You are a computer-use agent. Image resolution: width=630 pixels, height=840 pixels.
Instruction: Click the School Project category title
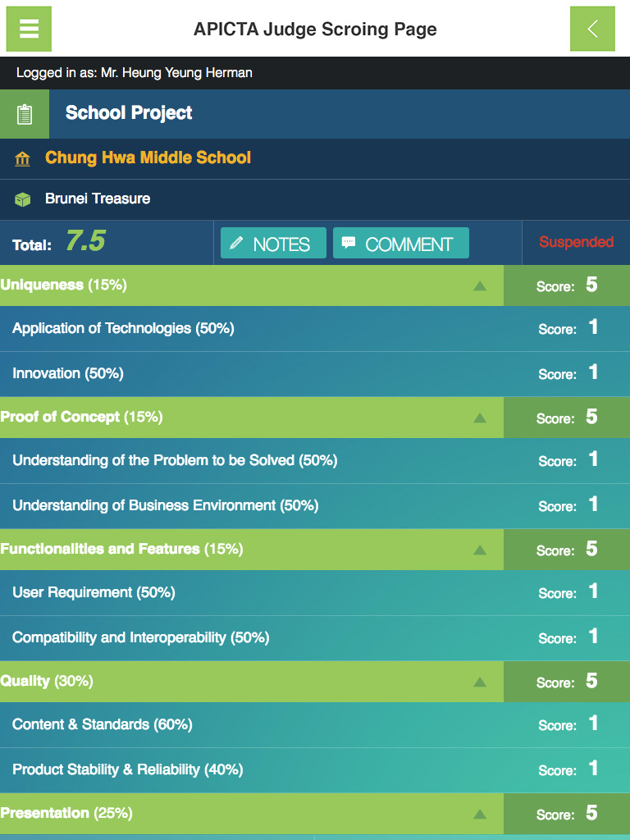[x=129, y=113]
